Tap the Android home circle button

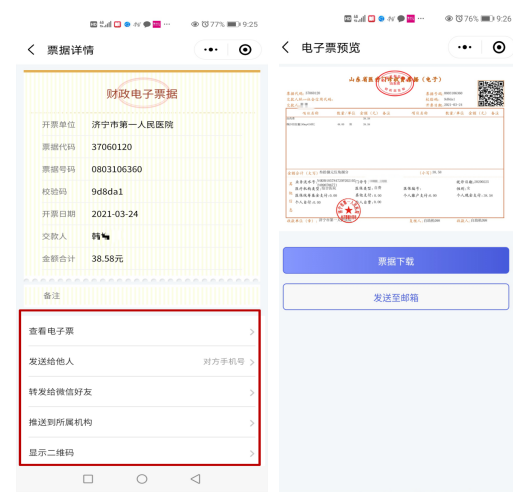pos(142,479)
